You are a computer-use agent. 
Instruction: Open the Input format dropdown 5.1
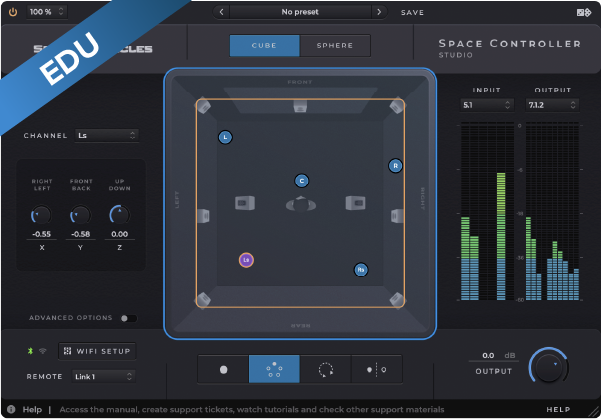(486, 104)
